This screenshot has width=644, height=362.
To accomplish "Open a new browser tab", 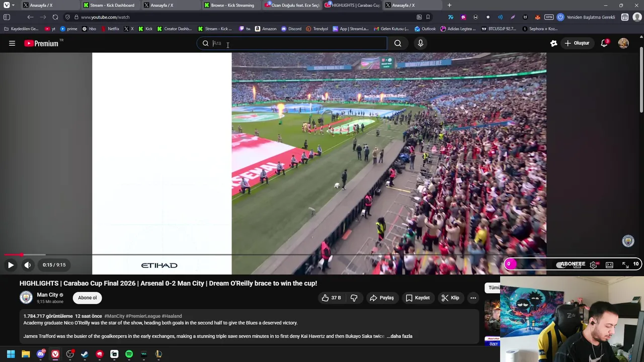I will (449, 5).
